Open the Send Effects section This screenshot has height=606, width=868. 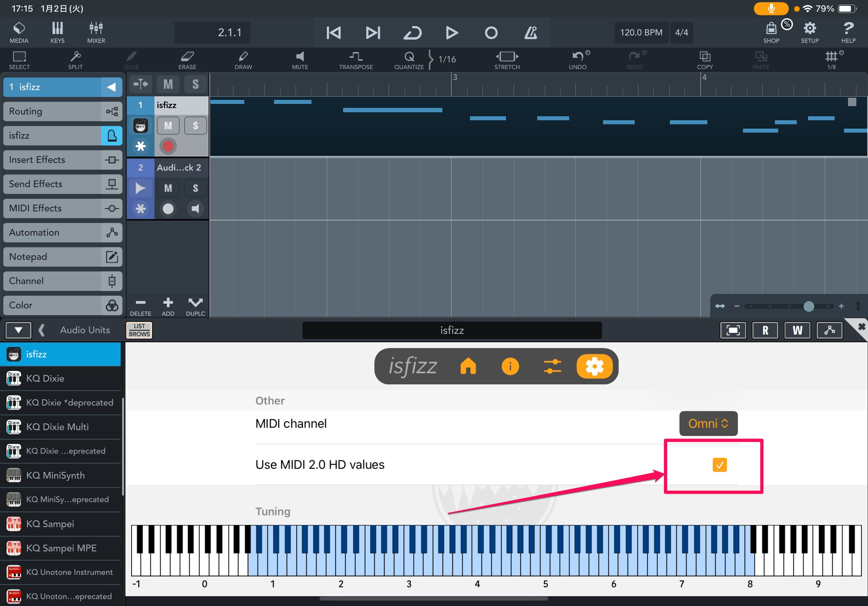coord(63,184)
